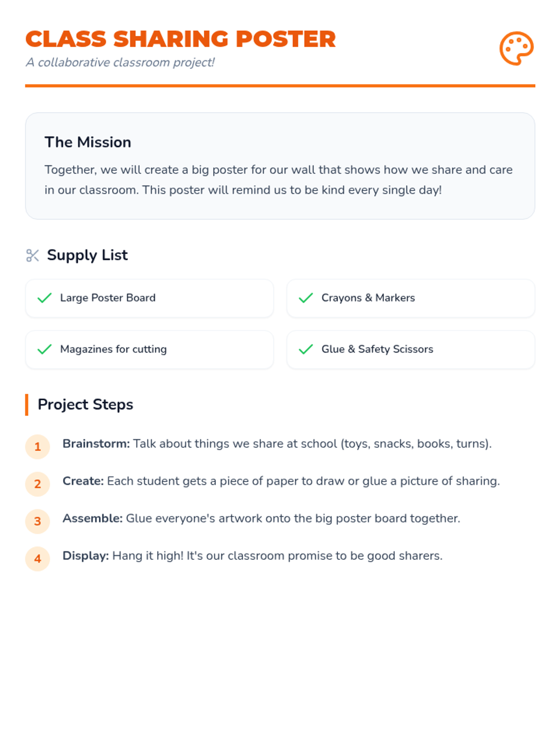The height and width of the screenshot is (747, 560).
Task: Click the Class Sharing Poster title
Action: (x=181, y=39)
